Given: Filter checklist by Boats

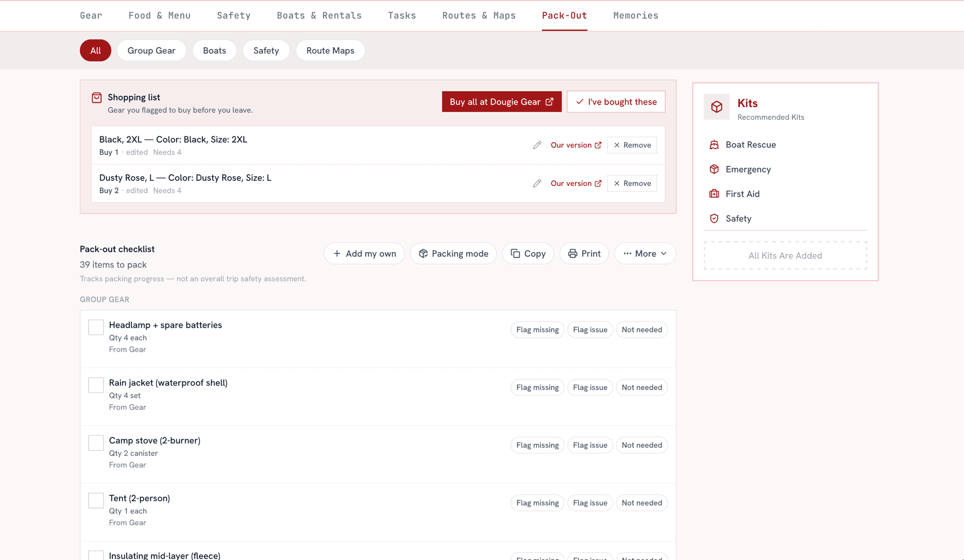Looking at the screenshot, I should [x=214, y=51].
